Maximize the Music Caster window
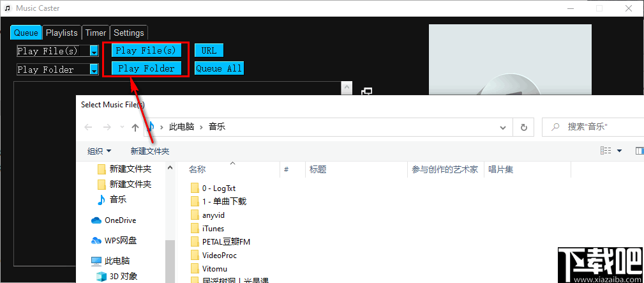 (599, 8)
